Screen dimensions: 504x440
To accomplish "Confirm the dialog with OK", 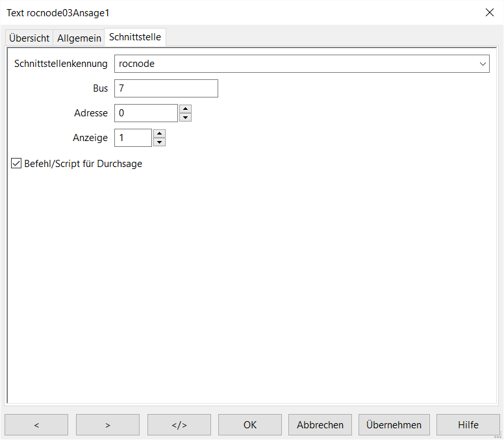I will 250,425.
